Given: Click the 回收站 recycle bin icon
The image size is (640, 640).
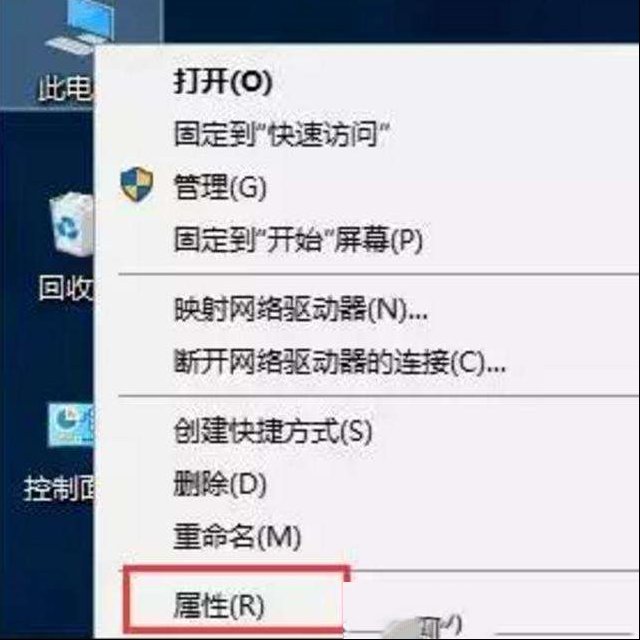Looking at the screenshot, I should pyautogui.click(x=72, y=224).
